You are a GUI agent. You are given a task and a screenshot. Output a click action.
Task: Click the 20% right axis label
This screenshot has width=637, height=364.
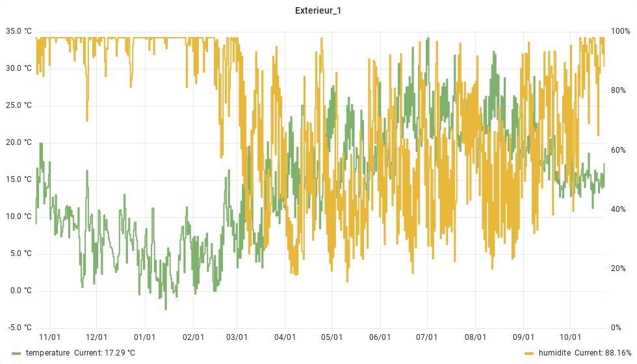619,268
